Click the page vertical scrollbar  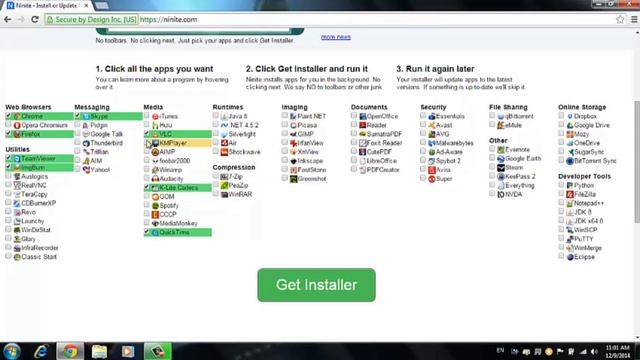pos(637,162)
